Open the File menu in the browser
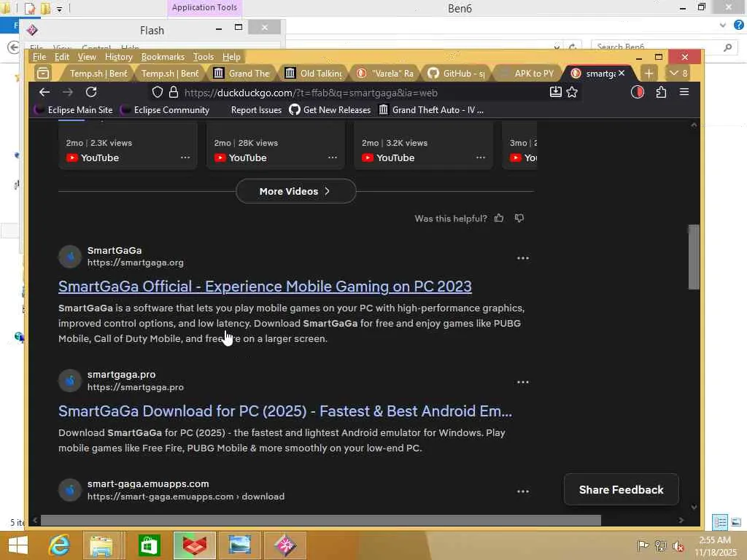This screenshot has width=747, height=560. click(39, 57)
